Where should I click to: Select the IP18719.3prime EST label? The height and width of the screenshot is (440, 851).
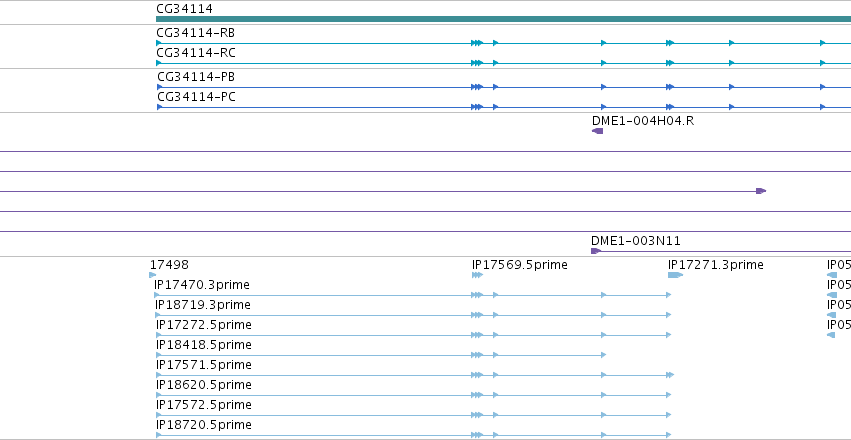(x=203, y=305)
